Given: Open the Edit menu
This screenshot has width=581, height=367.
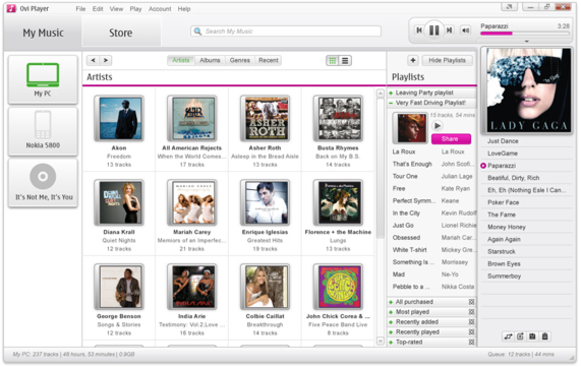Looking at the screenshot, I should [x=98, y=9].
